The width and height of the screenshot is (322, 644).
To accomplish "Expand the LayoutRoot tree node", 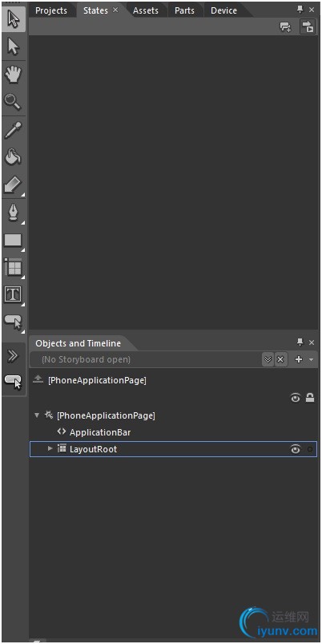I will click(50, 449).
